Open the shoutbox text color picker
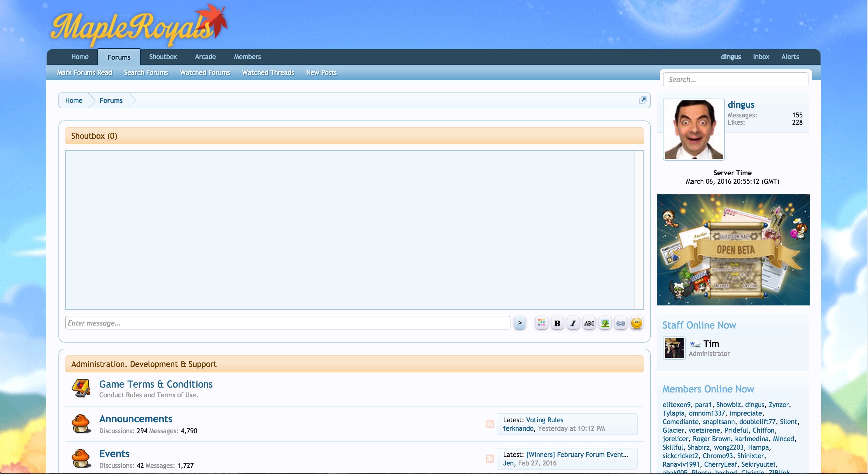868x474 pixels. point(541,323)
